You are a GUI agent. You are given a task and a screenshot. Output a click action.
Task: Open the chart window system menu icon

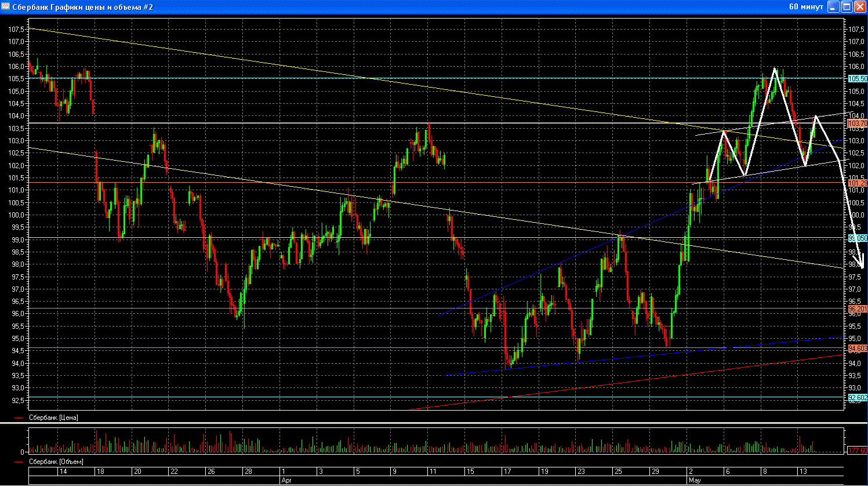click(6, 7)
